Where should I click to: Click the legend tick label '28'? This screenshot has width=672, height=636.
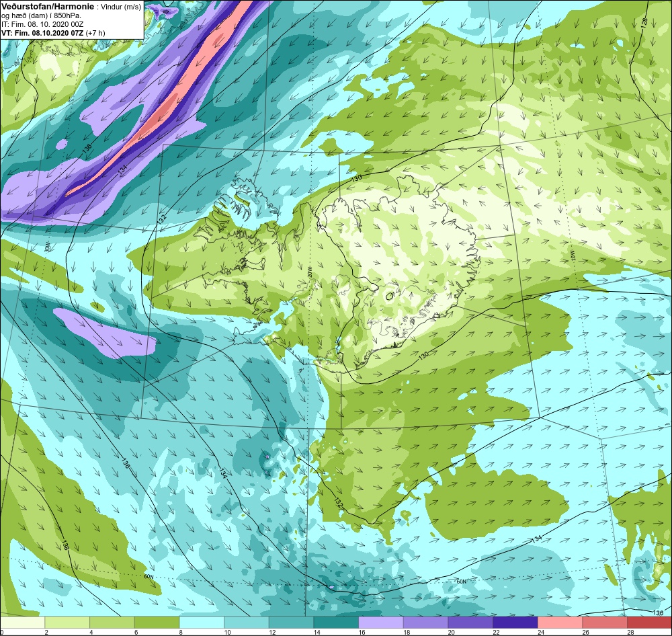pos(630,632)
